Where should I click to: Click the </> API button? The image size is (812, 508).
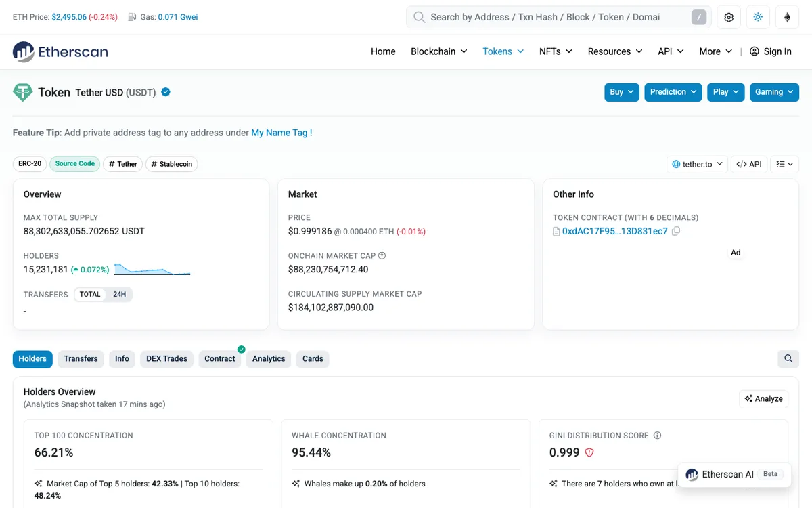tap(749, 164)
